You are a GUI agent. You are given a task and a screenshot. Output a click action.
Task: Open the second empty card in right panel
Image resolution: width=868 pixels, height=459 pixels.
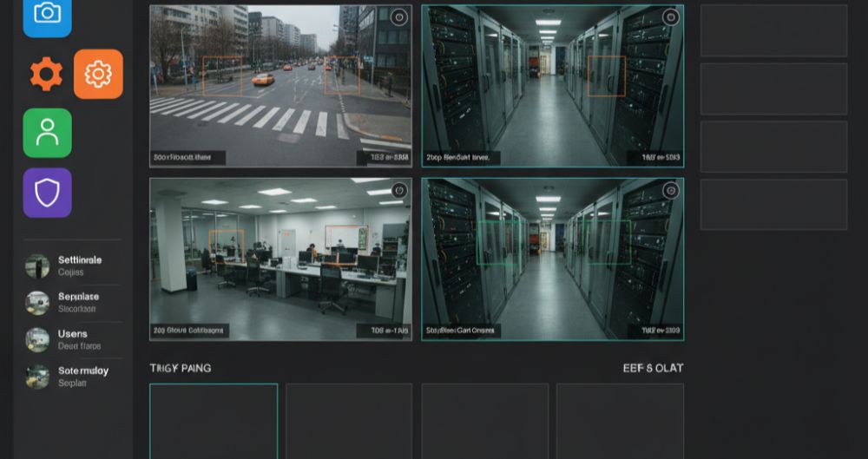[774, 89]
